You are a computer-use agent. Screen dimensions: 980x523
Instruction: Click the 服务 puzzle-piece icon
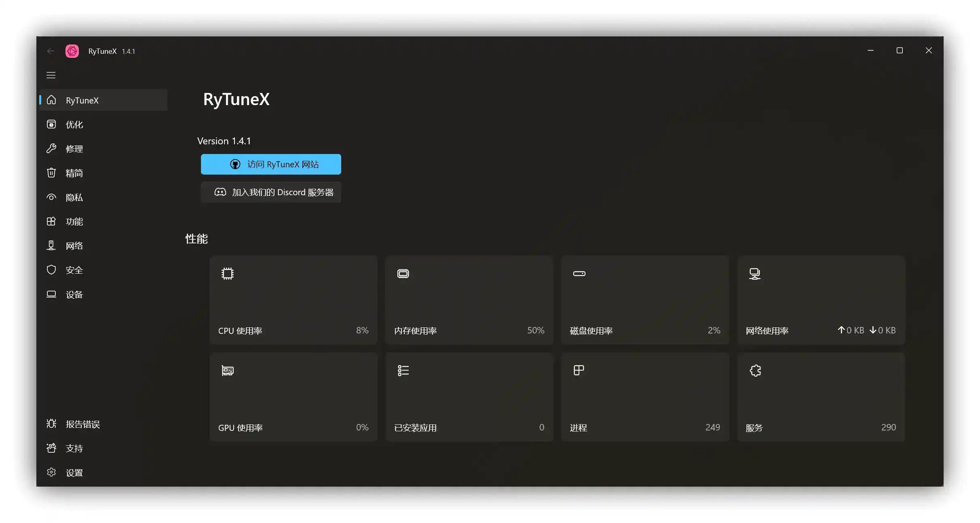pyautogui.click(x=755, y=371)
